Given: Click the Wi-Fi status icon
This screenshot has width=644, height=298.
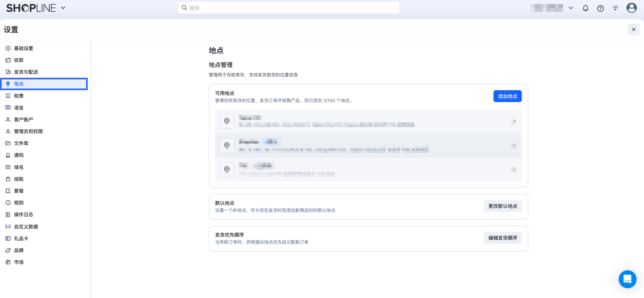Looking at the screenshot, I should point(615,8).
